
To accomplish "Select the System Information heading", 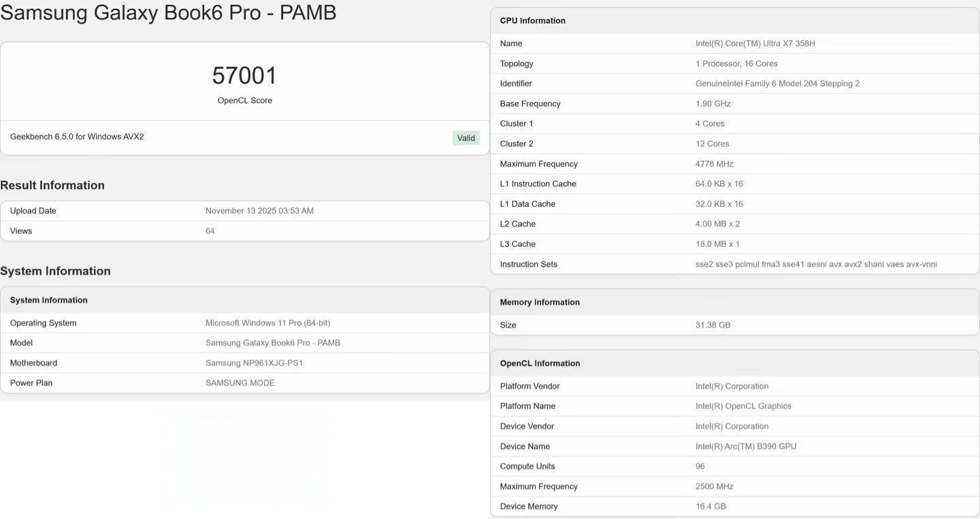I will [x=55, y=270].
